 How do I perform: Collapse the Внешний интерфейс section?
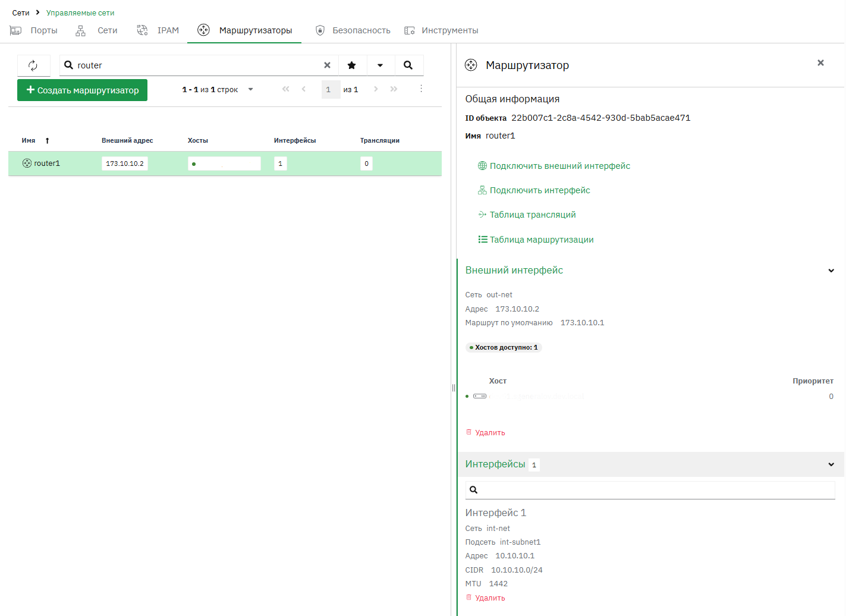[x=831, y=271]
